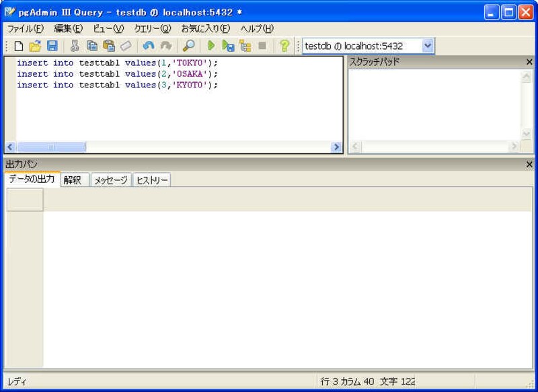Select the 解釈 tab in output pane
This screenshot has height=392, width=538.
click(x=73, y=180)
